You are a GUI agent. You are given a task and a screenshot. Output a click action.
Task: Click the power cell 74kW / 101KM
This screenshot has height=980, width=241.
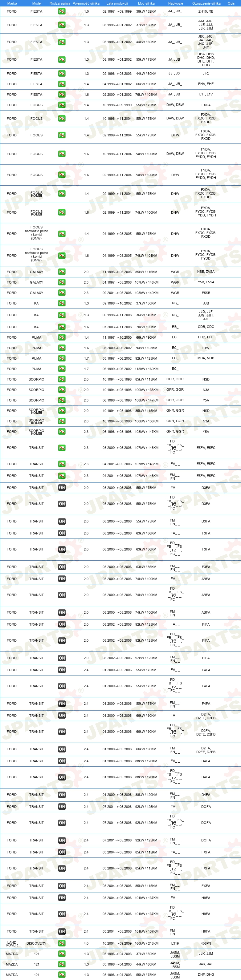[146, 256]
